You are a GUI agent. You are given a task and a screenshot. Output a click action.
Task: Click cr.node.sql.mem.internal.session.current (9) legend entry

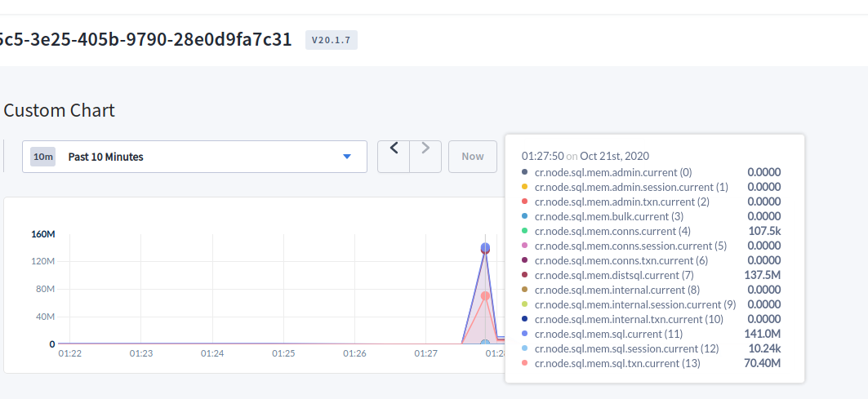[x=635, y=304]
